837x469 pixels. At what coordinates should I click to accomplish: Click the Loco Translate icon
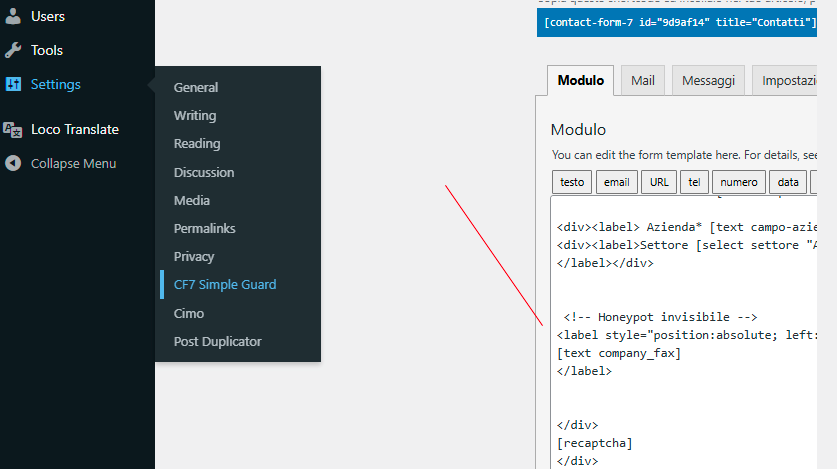[x=13, y=129]
